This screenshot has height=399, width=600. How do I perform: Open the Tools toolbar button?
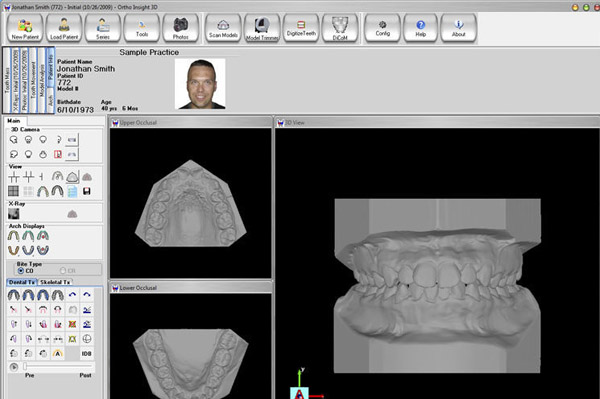[x=142, y=28]
